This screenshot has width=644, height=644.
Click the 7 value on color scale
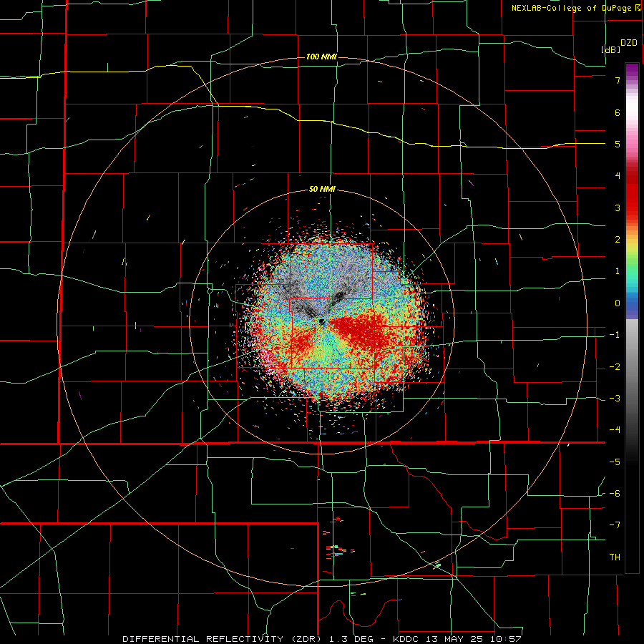(618, 80)
